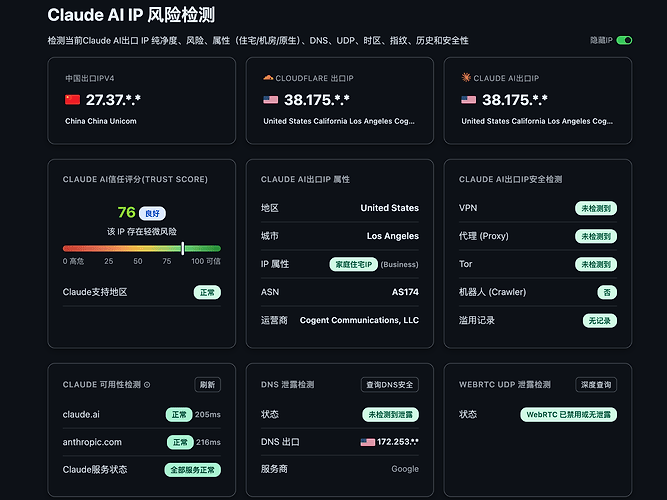Click the residential IP attribute badge
The image size is (667, 500).
click(x=353, y=264)
